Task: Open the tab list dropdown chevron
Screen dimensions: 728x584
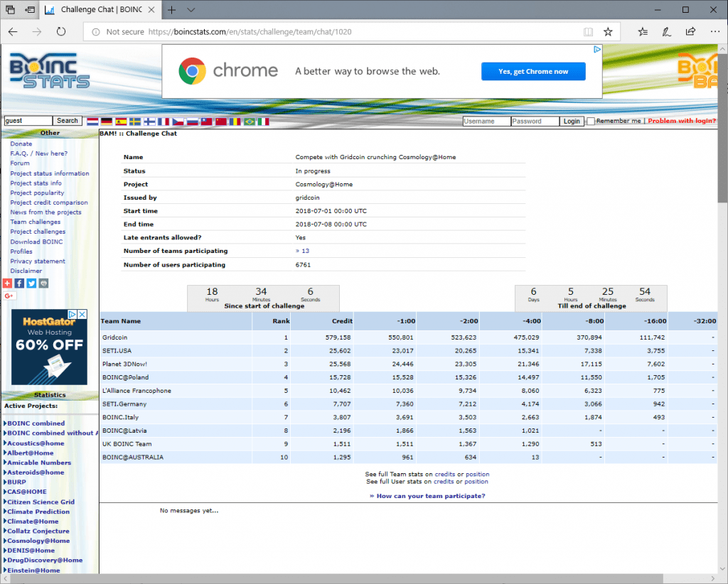Action: (191, 10)
